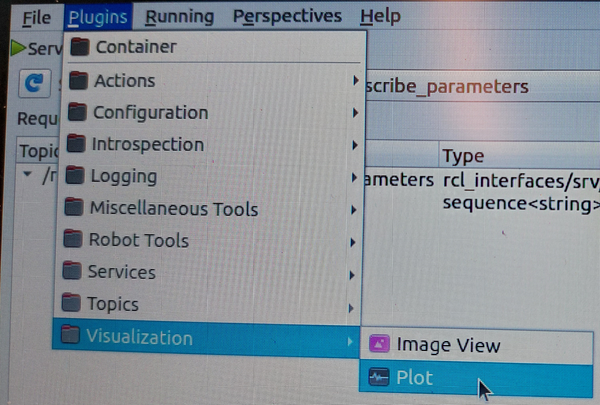600x405 pixels.
Task: Click the Plot plugin icon
Action: tap(379, 378)
